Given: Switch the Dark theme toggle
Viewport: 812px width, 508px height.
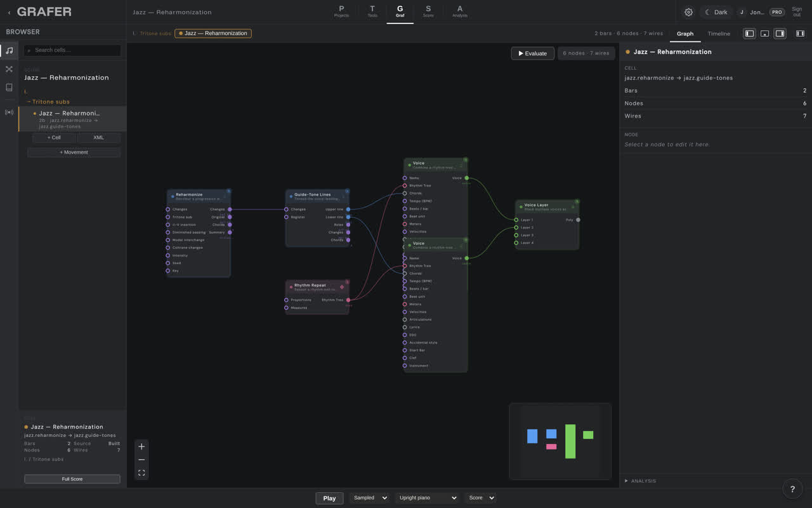Looking at the screenshot, I should pos(716,12).
